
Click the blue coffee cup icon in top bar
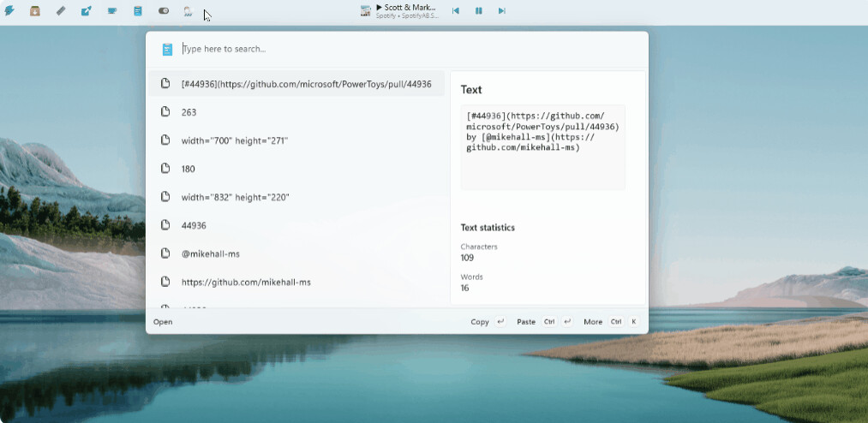point(112,11)
